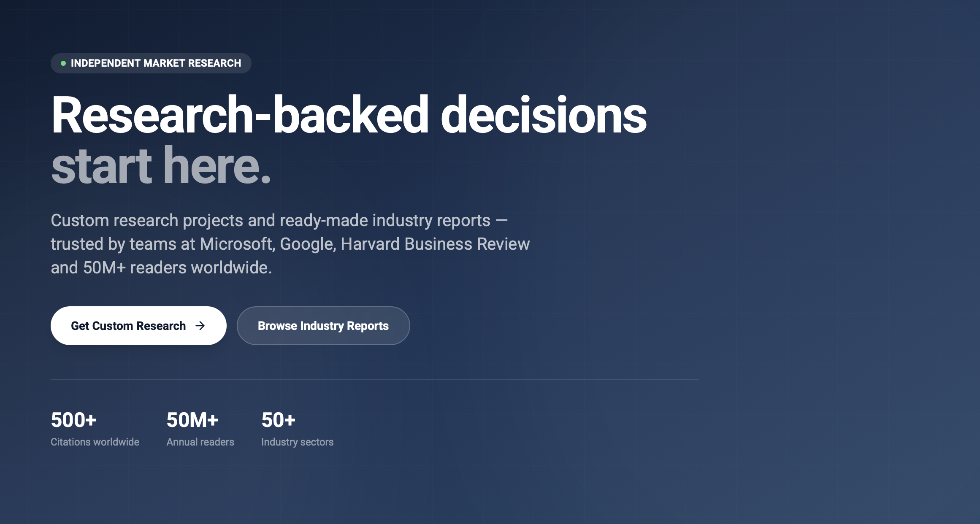The image size is (980, 524).
Task: Click the Browse Industry Reports button
Action: [x=323, y=326]
